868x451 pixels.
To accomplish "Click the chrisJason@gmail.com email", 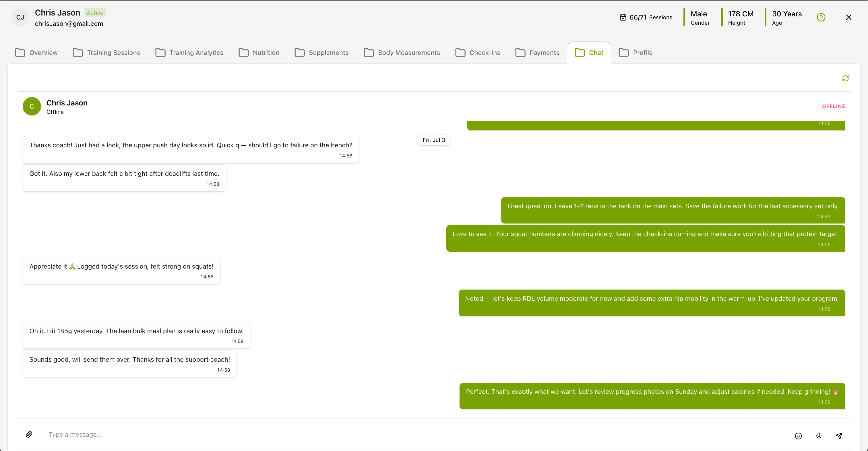I will pyautogui.click(x=69, y=24).
